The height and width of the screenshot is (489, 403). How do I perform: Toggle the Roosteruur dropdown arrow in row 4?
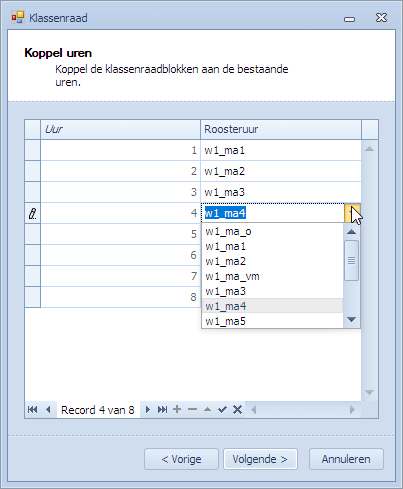click(352, 213)
